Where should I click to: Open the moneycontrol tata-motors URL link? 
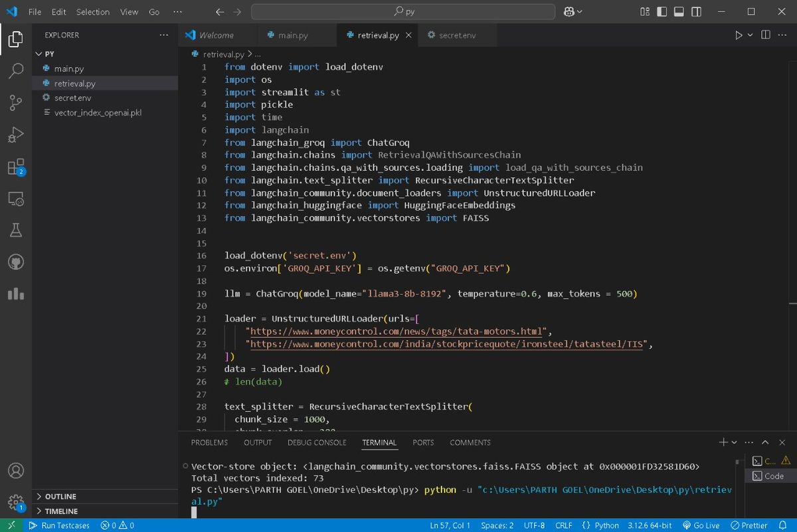(396, 331)
